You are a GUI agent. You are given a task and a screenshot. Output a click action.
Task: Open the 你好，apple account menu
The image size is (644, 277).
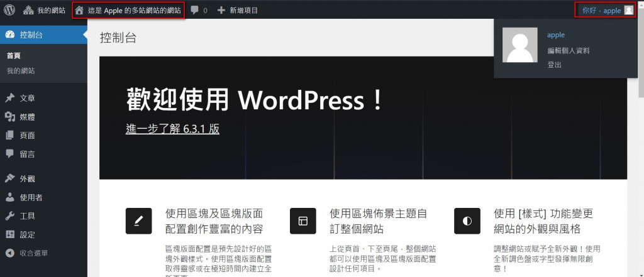coord(608,10)
